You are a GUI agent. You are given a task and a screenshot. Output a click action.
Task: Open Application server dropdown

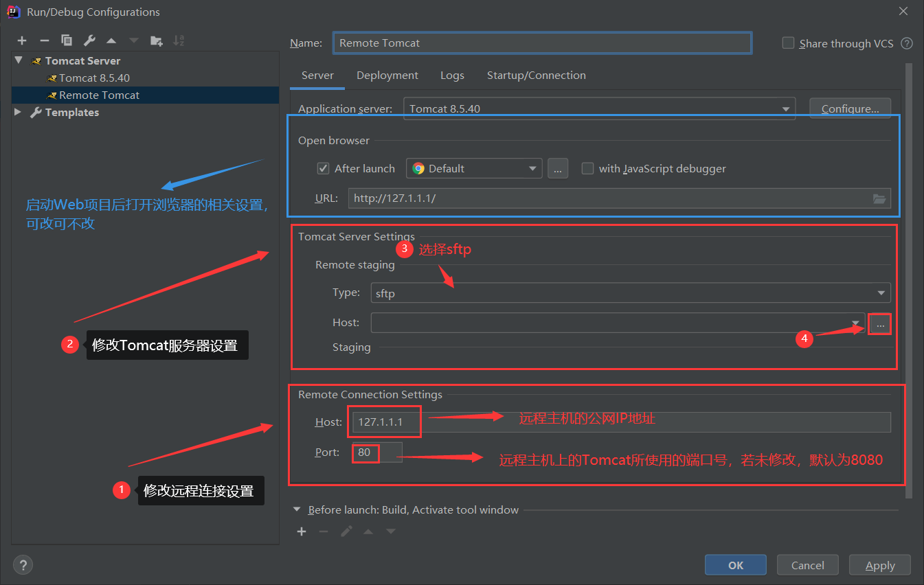click(x=599, y=108)
